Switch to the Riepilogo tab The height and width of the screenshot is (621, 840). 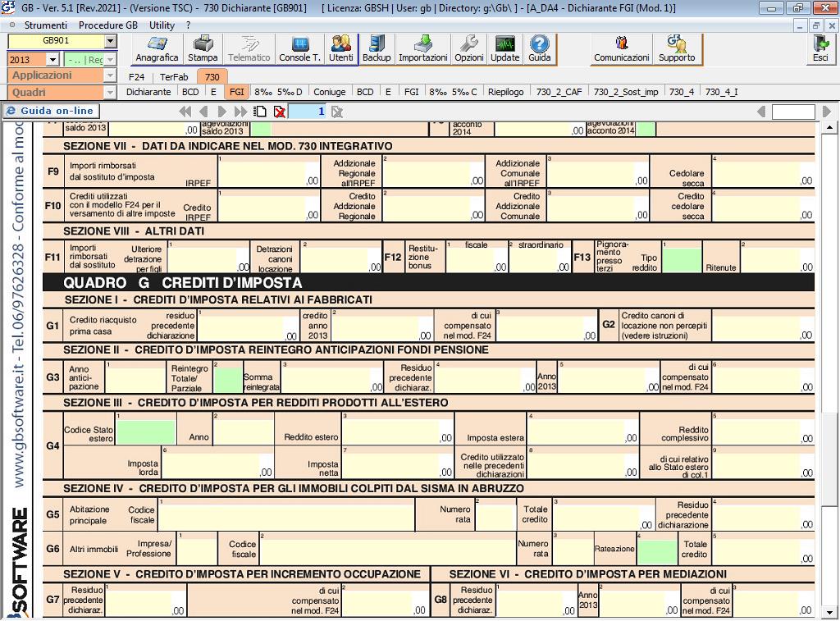(505, 92)
